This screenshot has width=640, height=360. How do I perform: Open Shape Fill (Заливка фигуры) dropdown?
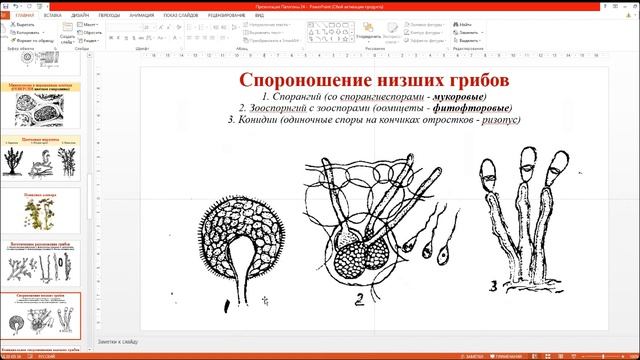click(424, 24)
